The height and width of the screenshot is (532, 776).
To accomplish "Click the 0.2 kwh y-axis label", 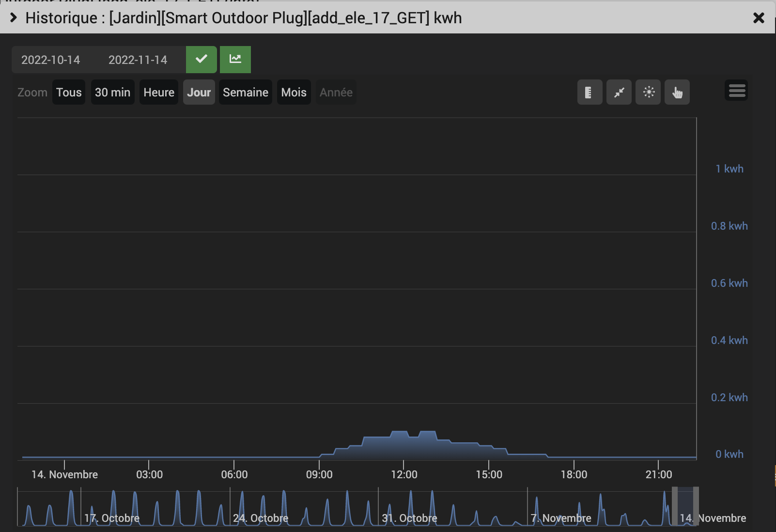I will point(729,397).
